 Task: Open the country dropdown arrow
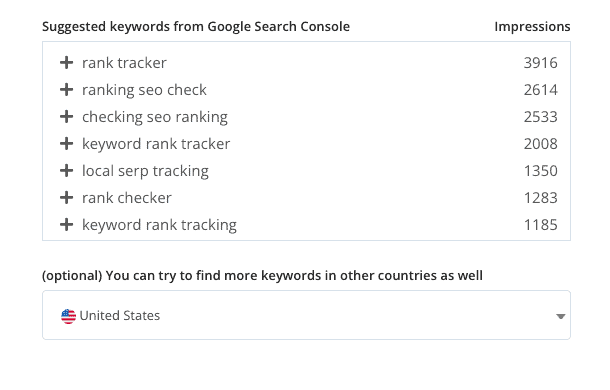[561, 316]
